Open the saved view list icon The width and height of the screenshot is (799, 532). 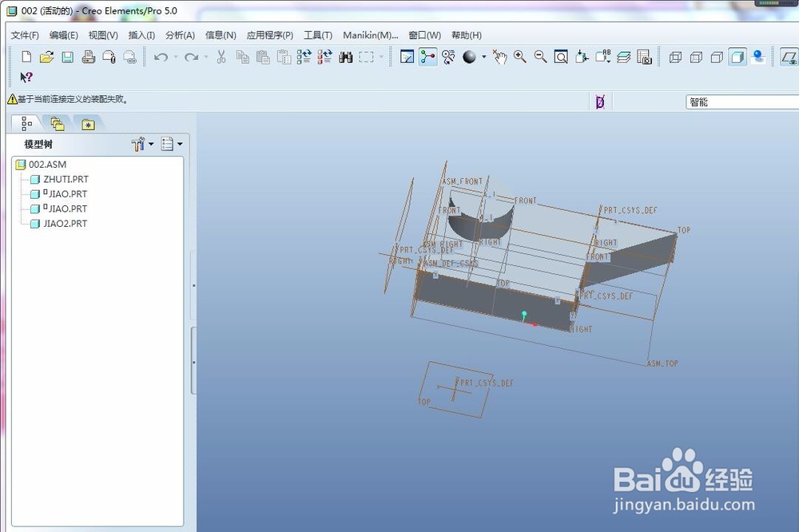coord(602,57)
